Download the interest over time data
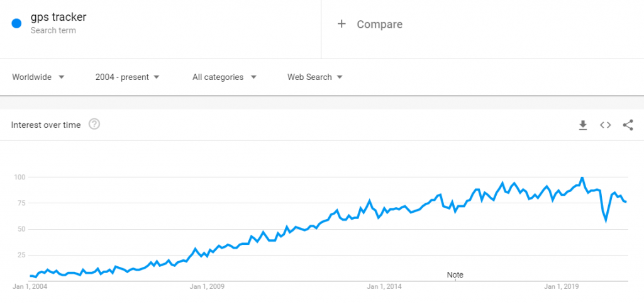644x304 pixels. pos(583,125)
